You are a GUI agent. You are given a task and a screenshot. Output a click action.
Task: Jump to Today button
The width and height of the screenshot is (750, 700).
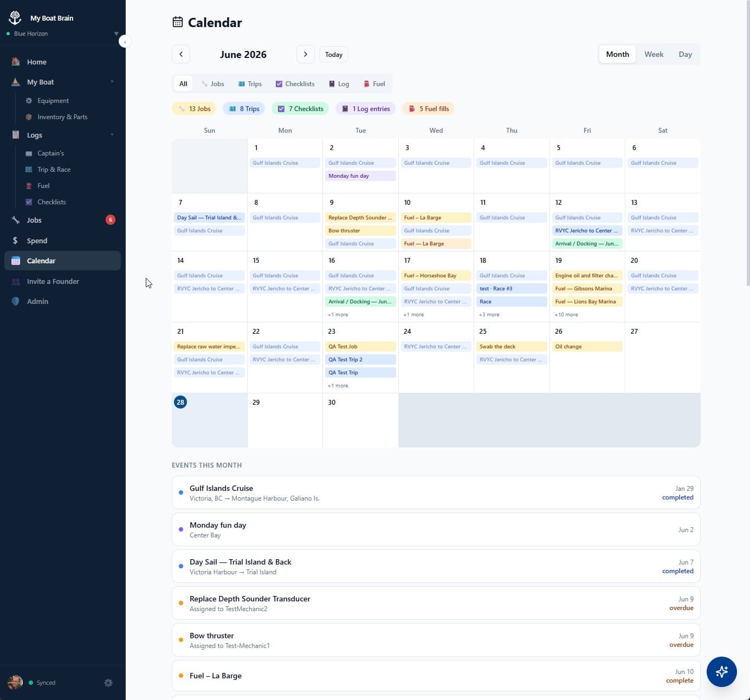tap(334, 54)
